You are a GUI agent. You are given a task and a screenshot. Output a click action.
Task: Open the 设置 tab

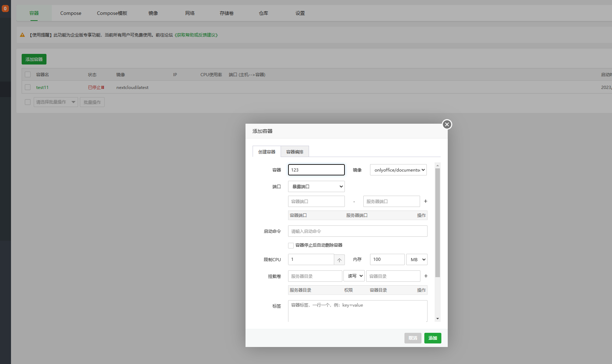pyautogui.click(x=300, y=13)
